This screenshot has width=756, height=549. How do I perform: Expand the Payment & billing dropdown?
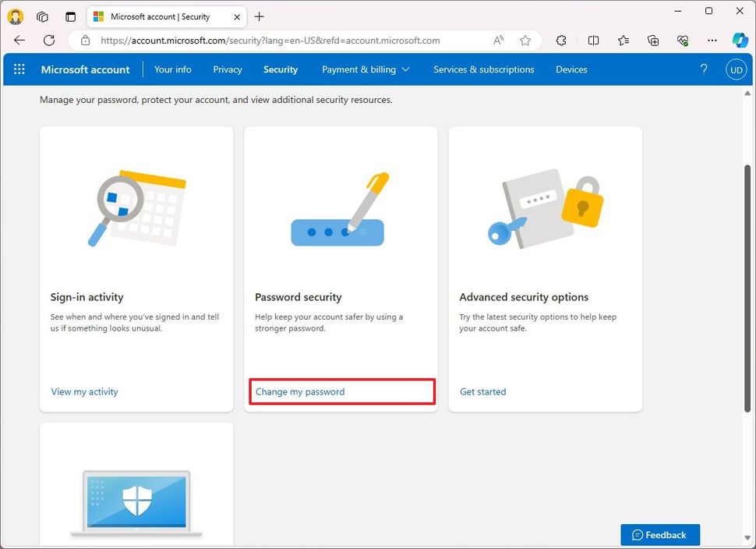coord(366,69)
